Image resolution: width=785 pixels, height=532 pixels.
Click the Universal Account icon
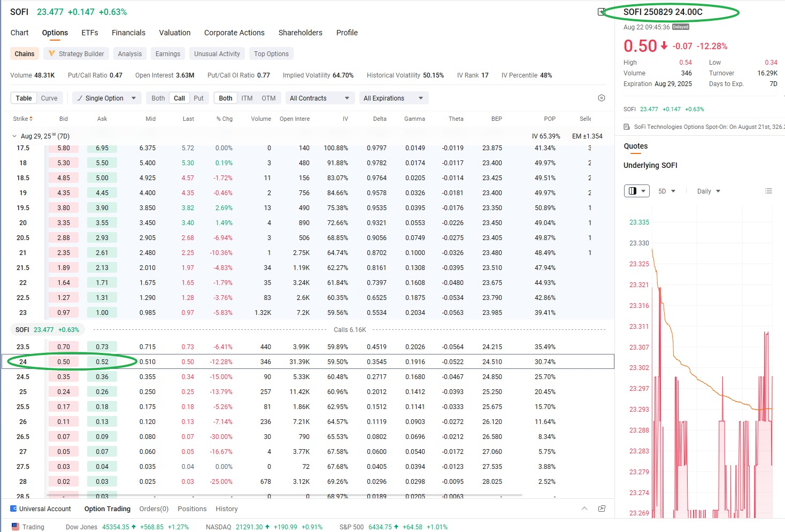(x=13, y=508)
